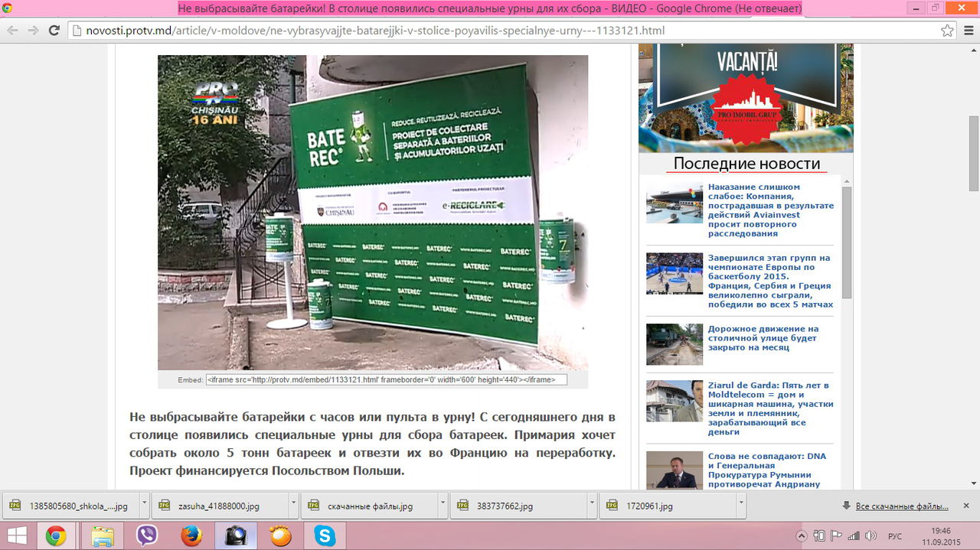Open the Vacanță Pro Imobil Grup ad banner
Screen dimensions: 980x550
click(746, 98)
